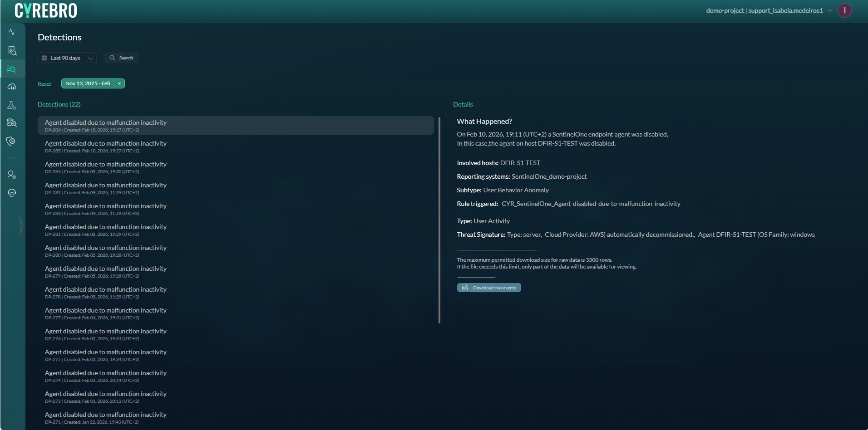The width and height of the screenshot is (868, 430).
Task: Open the support headset sidebar icon
Action: (12, 193)
